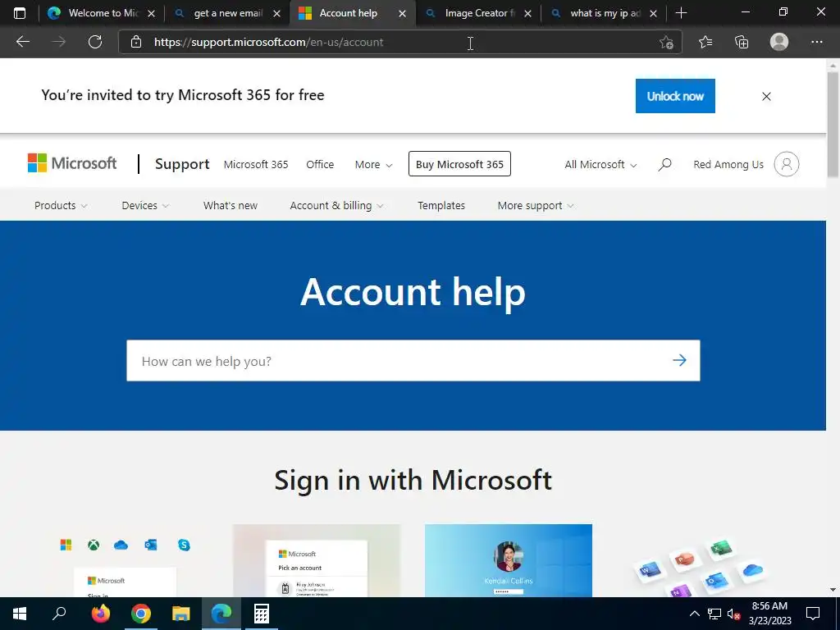The width and height of the screenshot is (840, 630).
Task: Expand the More support menu
Action: tap(536, 206)
